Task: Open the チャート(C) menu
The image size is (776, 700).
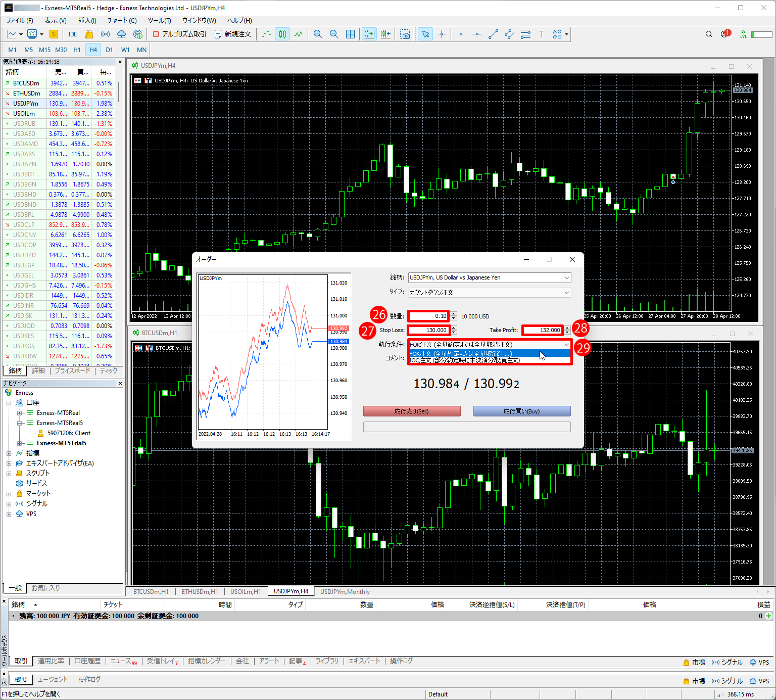Action: [x=122, y=20]
